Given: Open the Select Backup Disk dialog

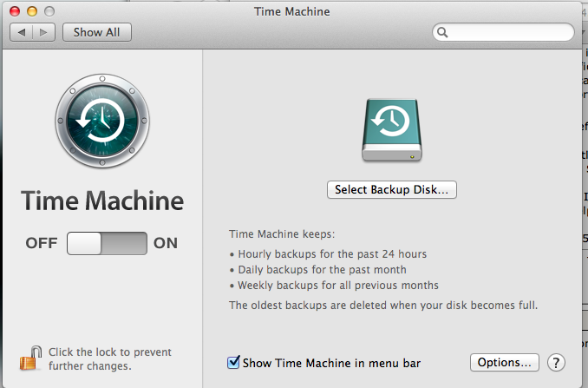Looking at the screenshot, I should point(392,189).
